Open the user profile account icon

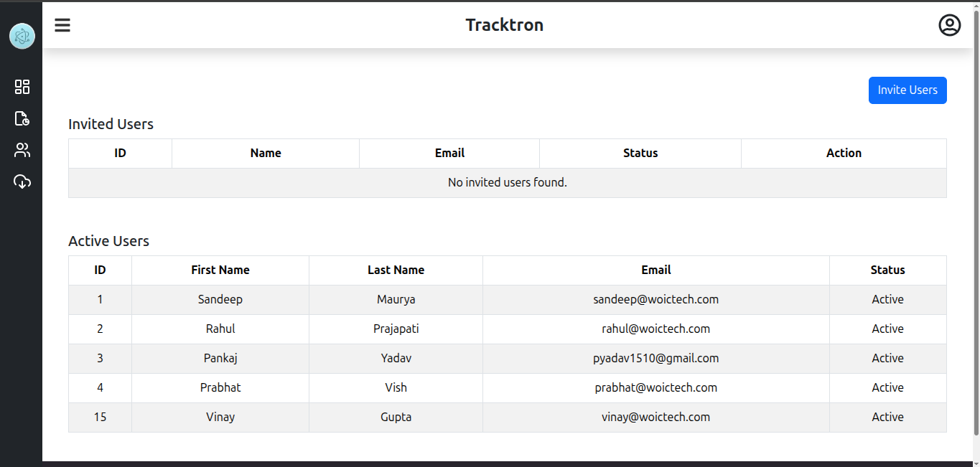click(949, 25)
